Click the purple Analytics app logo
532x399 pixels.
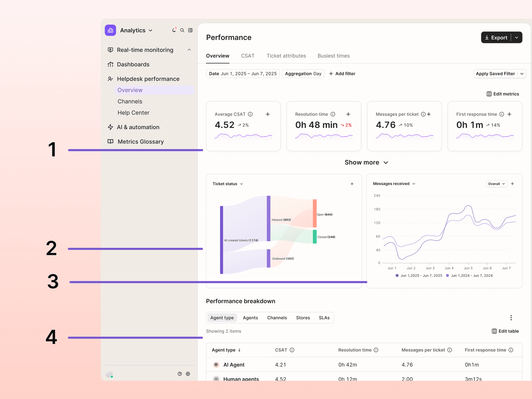pos(111,30)
